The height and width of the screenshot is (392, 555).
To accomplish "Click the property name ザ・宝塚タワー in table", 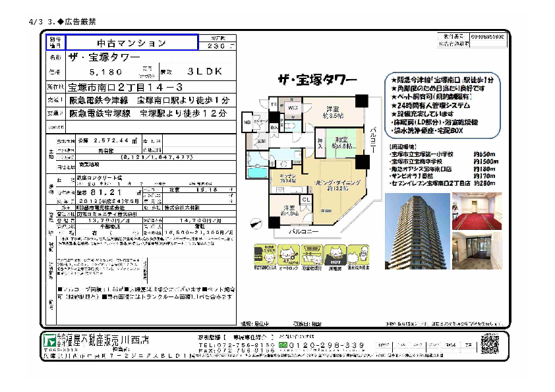I will pos(105,58).
